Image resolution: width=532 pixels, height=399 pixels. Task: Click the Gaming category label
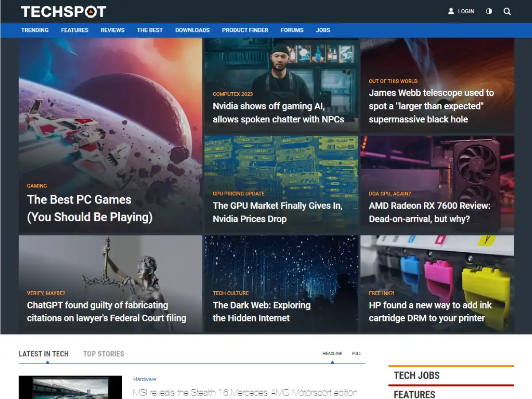pyautogui.click(x=37, y=186)
